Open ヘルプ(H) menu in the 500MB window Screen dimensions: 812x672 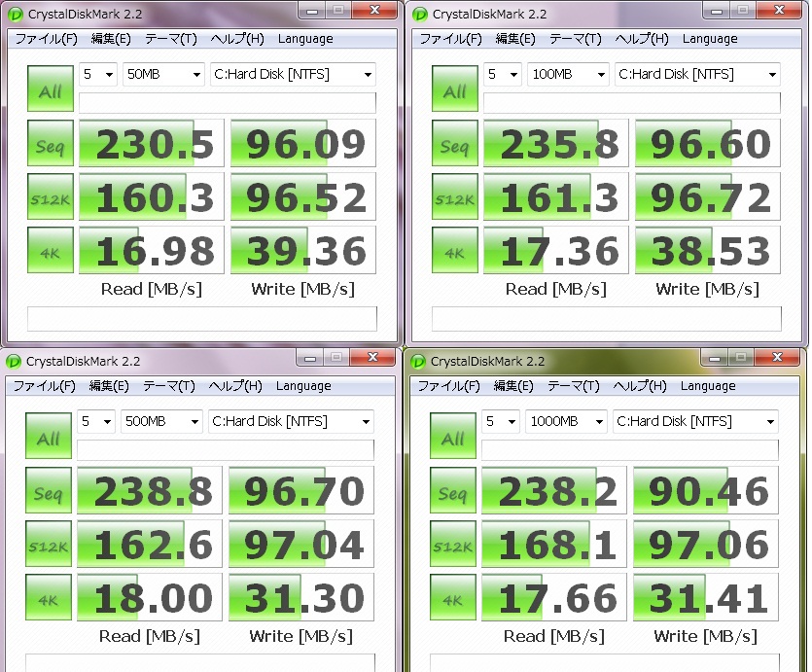(x=235, y=386)
